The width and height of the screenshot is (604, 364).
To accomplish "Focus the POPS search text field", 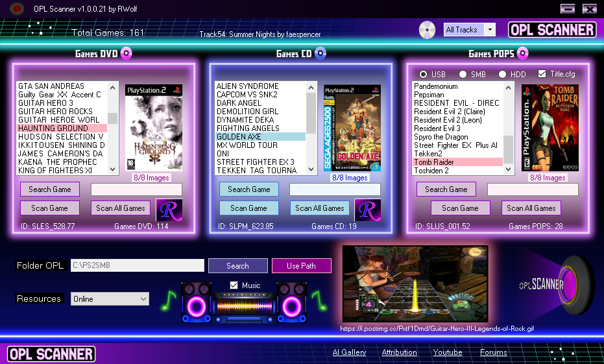I will click(533, 189).
